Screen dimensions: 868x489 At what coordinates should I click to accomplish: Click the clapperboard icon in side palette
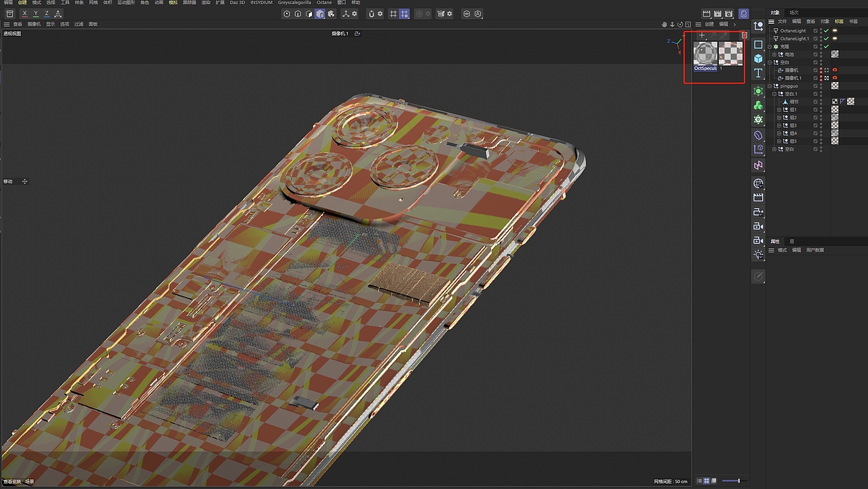pos(758,197)
